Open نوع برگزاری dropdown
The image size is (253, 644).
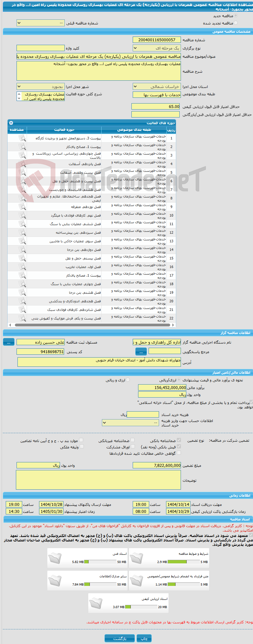pos(157,48)
